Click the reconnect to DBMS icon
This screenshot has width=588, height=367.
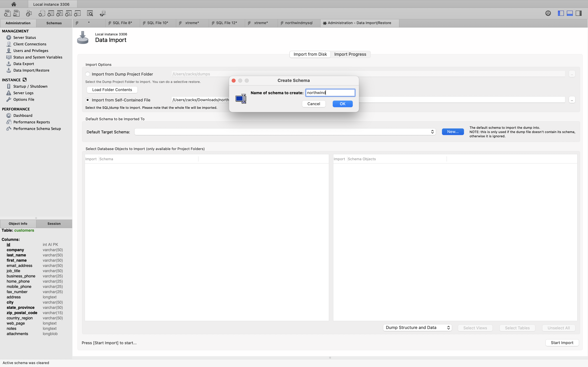coord(103,13)
